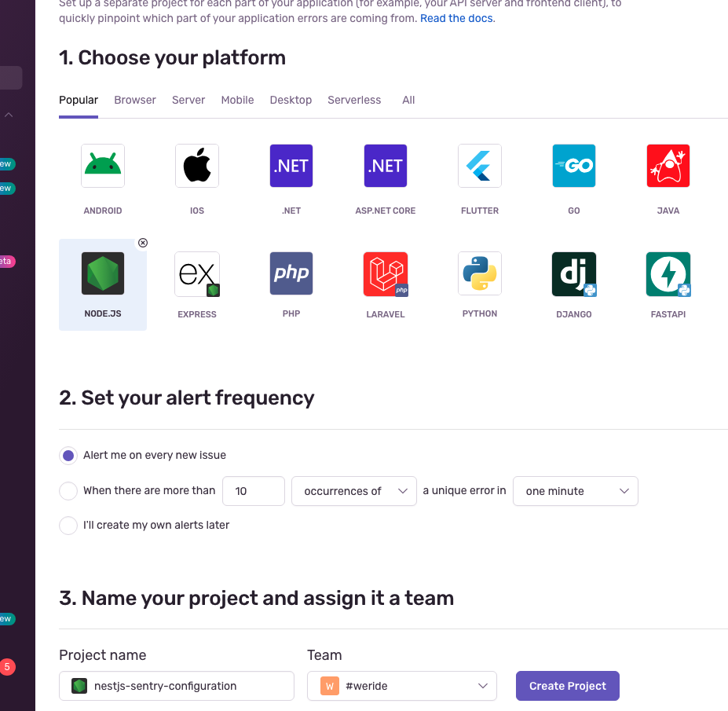Remove the selected Node.js platform

click(143, 243)
